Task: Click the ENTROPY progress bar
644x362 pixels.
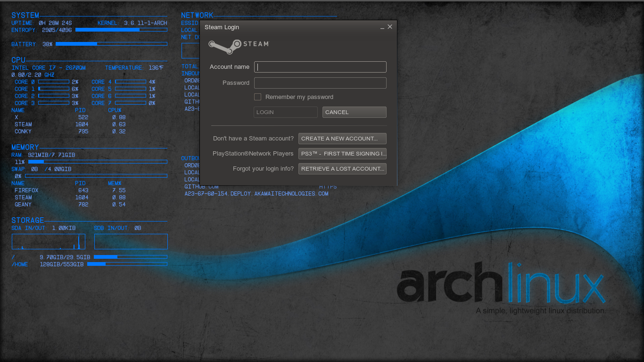Action: click(121, 30)
